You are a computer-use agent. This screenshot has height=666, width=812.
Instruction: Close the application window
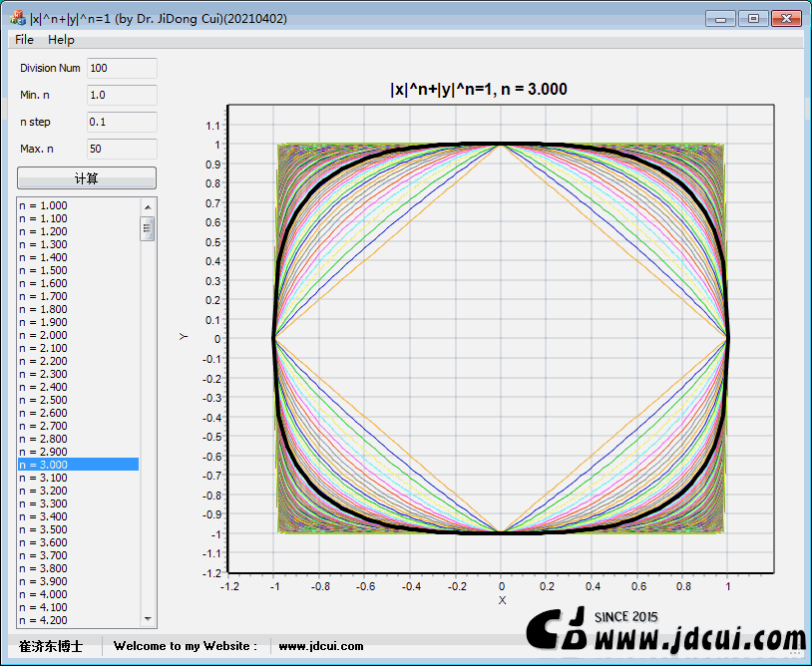click(x=787, y=19)
